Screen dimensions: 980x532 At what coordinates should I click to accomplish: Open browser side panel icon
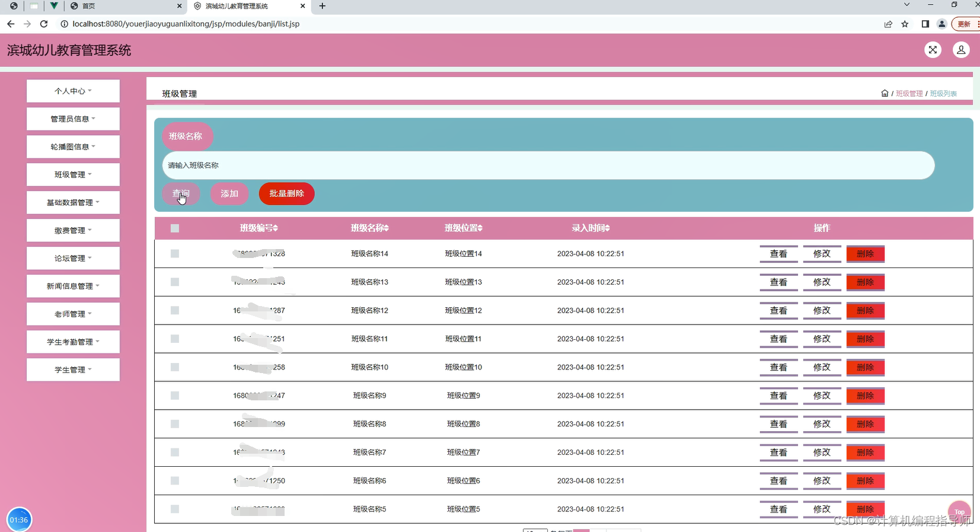point(925,24)
